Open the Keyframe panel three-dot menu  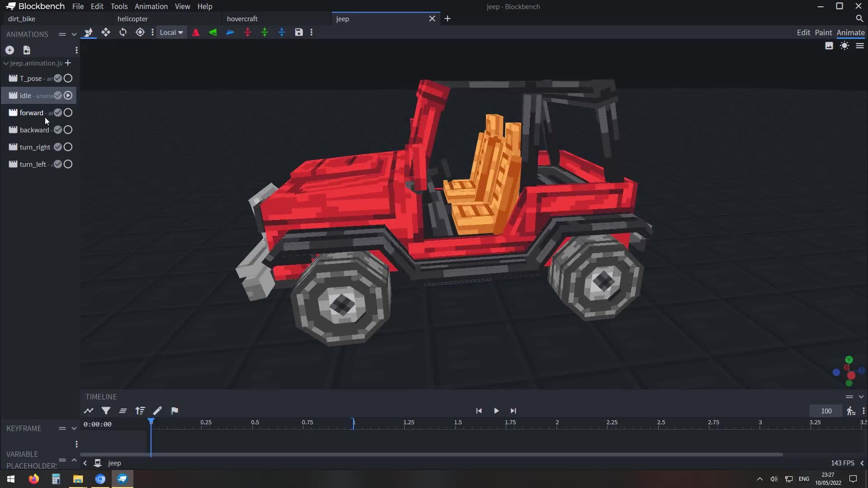click(76, 444)
